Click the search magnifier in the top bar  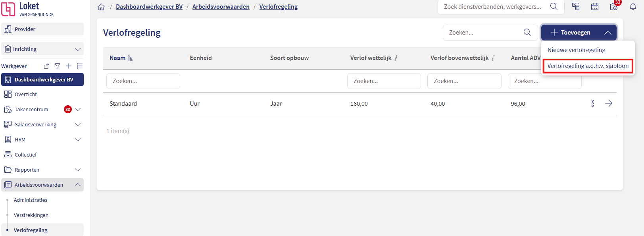(554, 6)
